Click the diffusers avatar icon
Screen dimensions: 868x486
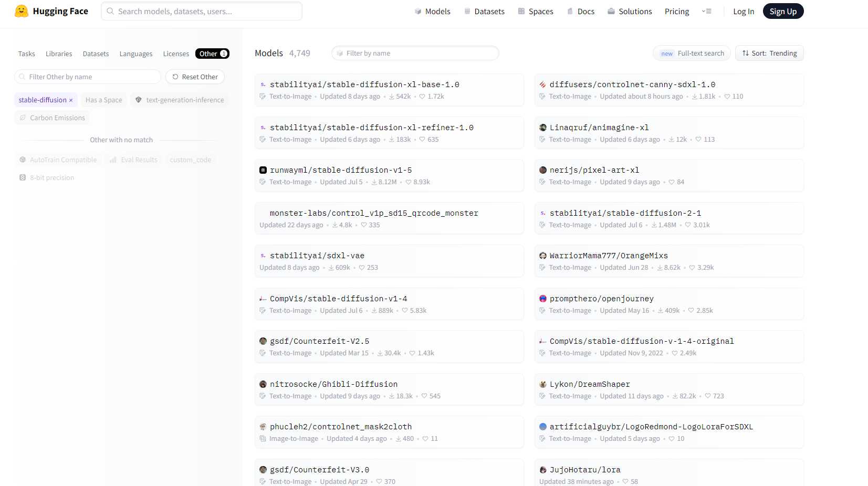coord(543,84)
